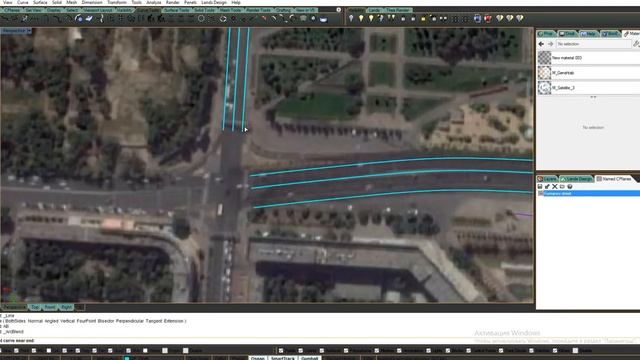
Task: Toggle the Points selection filter checkbox
Action: (x=281, y=350)
